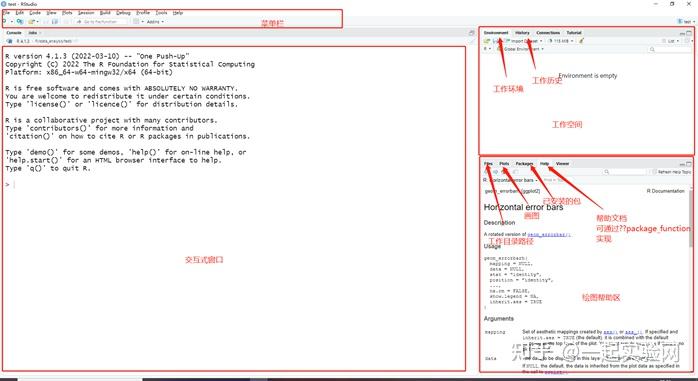Open the memory usage dropdown

pyautogui.click(x=560, y=41)
